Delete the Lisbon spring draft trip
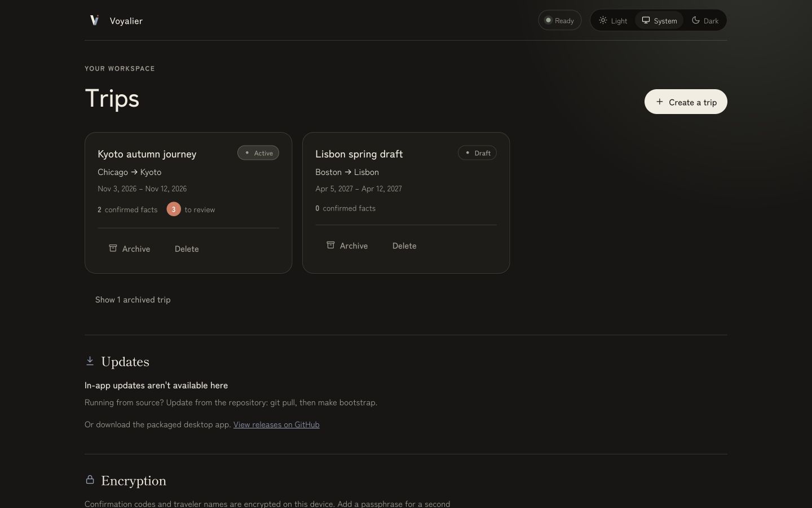The width and height of the screenshot is (812, 508). (404, 246)
